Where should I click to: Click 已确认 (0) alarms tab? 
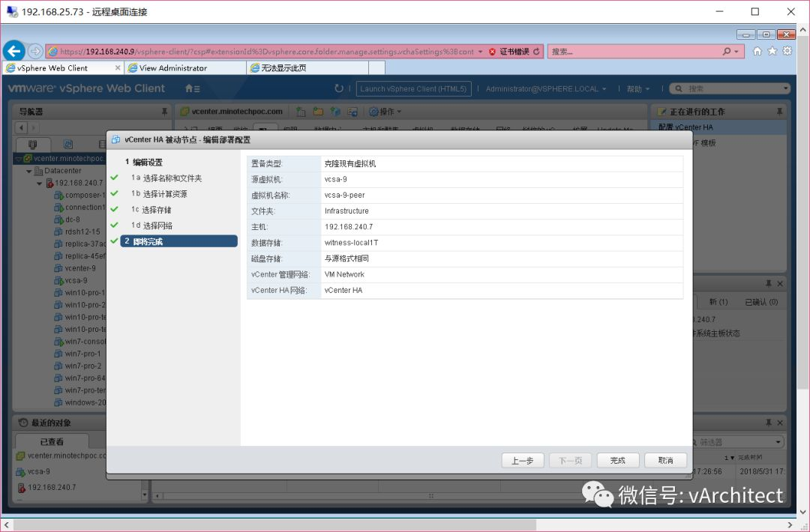[x=761, y=302]
